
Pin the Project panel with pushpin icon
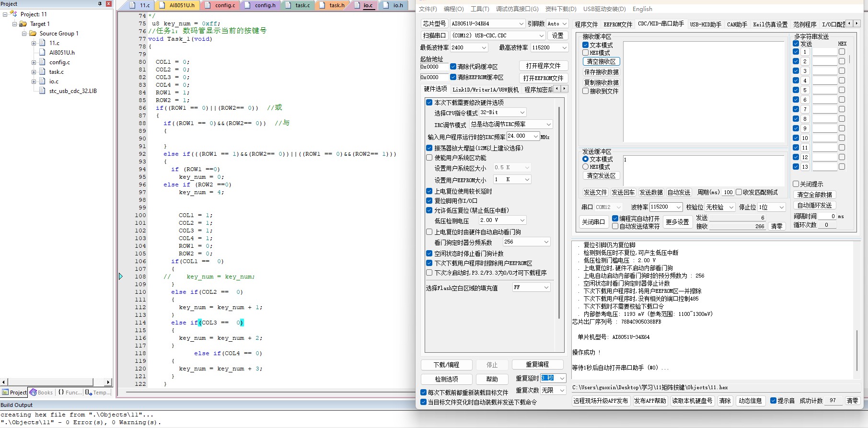(100, 4)
